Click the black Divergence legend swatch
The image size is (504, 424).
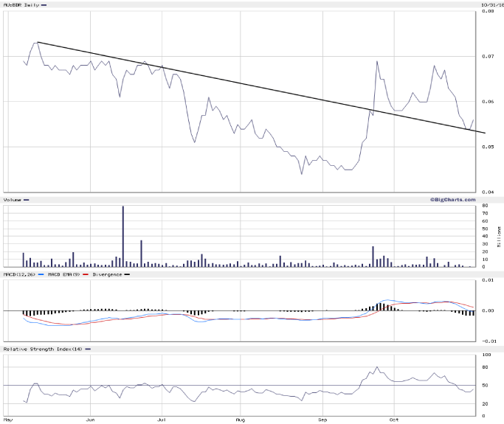click(126, 274)
